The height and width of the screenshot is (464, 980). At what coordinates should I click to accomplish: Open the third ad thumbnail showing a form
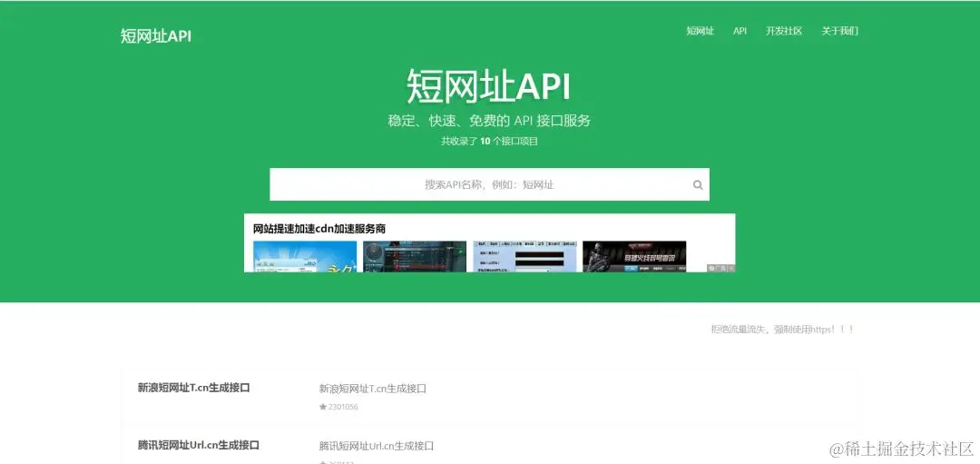[x=525, y=256]
